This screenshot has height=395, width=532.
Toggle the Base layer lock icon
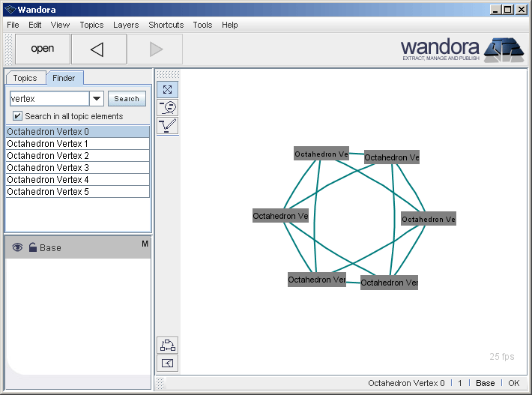pos(32,247)
